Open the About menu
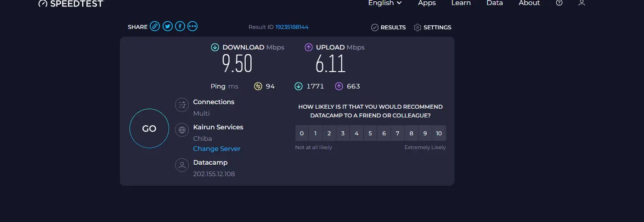This screenshot has height=222, width=644. (x=529, y=3)
